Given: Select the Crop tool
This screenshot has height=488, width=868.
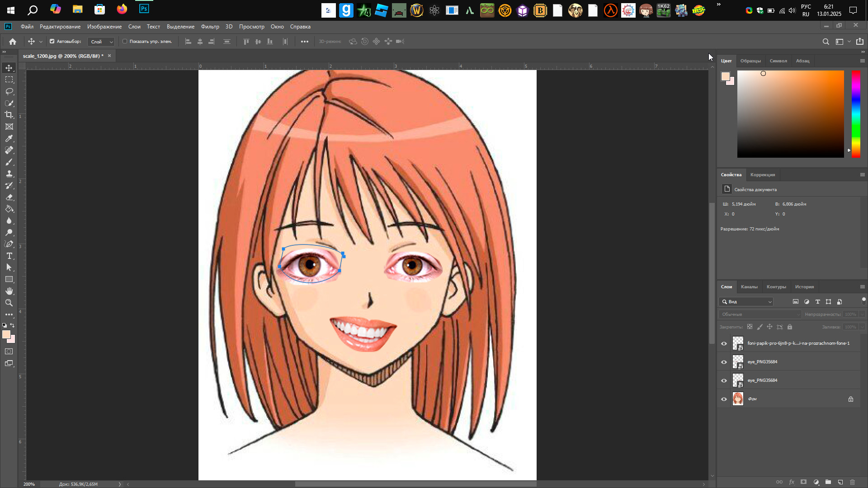Looking at the screenshot, I should point(9,115).
